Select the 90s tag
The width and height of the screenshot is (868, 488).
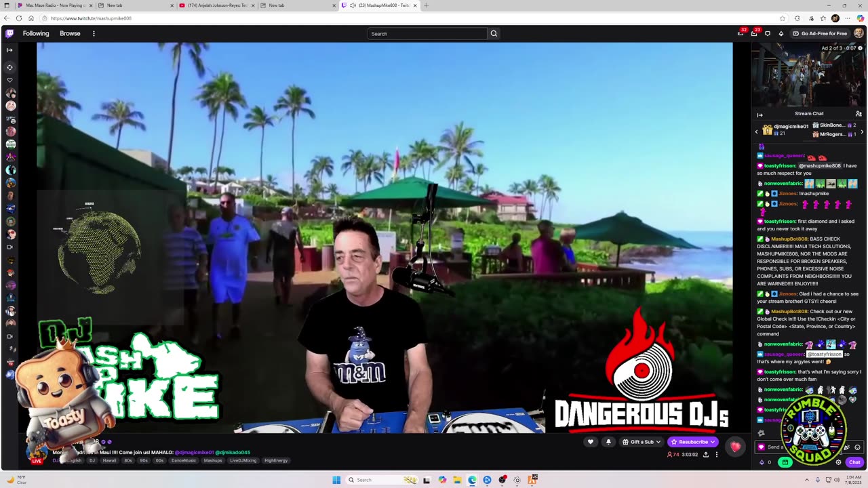click(x=144, y=461)
